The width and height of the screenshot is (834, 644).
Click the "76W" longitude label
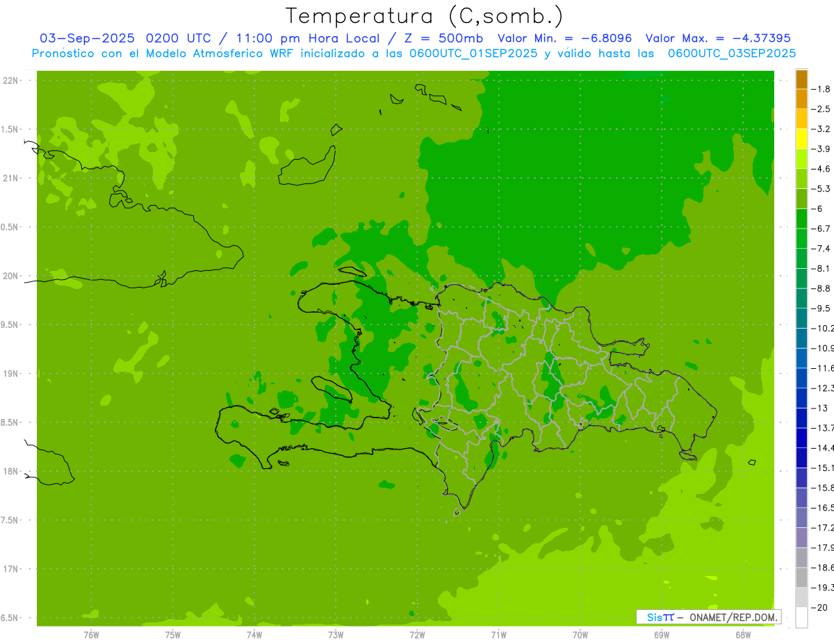tap(91, 634)
